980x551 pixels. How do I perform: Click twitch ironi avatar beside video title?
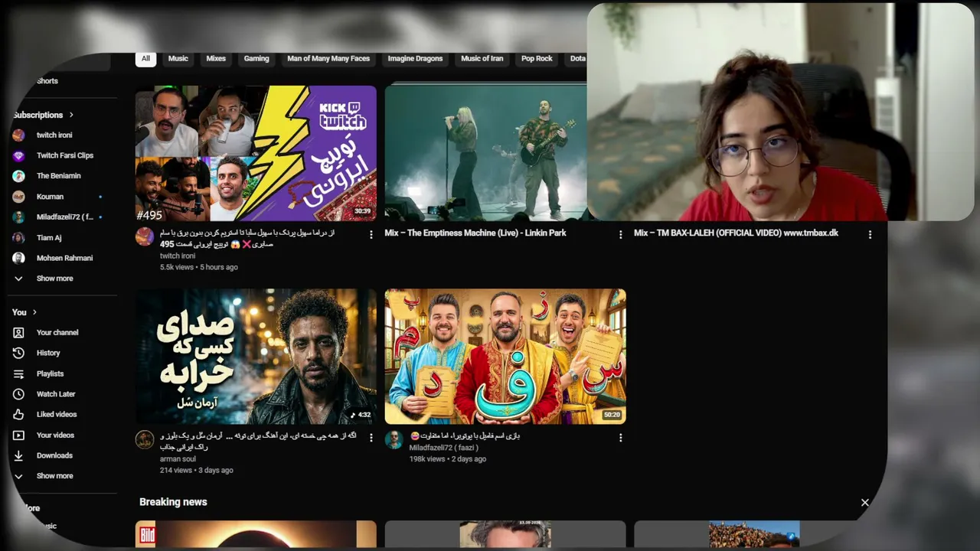[x=145, y=236]
